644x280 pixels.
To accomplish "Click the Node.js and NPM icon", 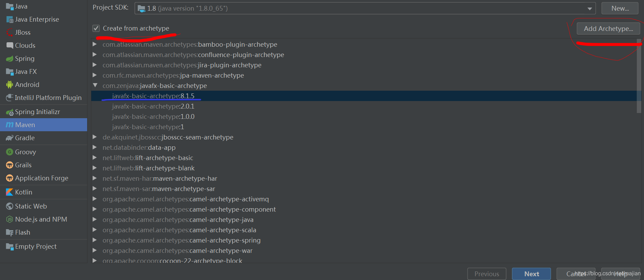I will (x=10, y=220).
